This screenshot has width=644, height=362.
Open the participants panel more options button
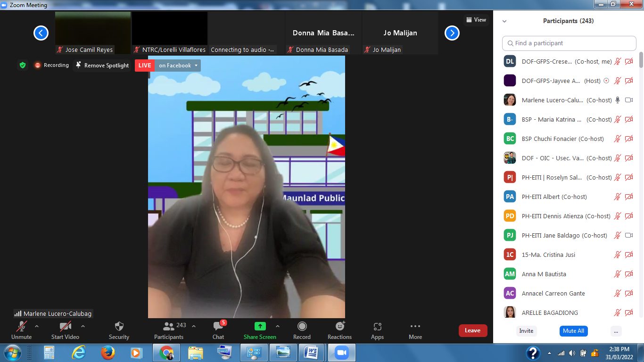click(616, 331)
